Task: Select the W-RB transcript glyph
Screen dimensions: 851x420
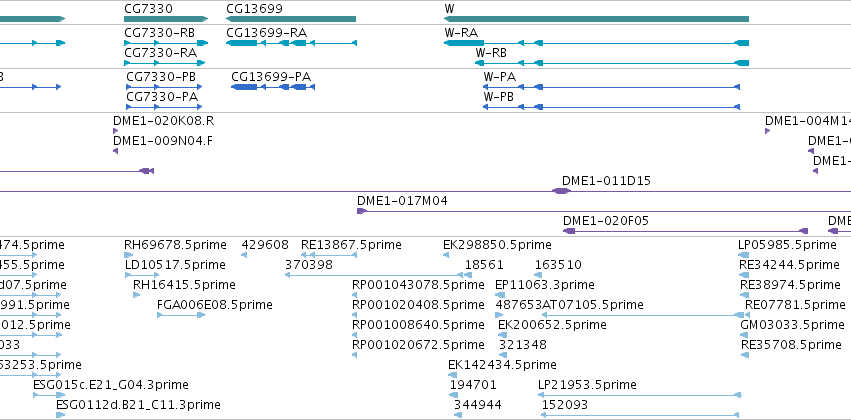Action: point(612,63)
